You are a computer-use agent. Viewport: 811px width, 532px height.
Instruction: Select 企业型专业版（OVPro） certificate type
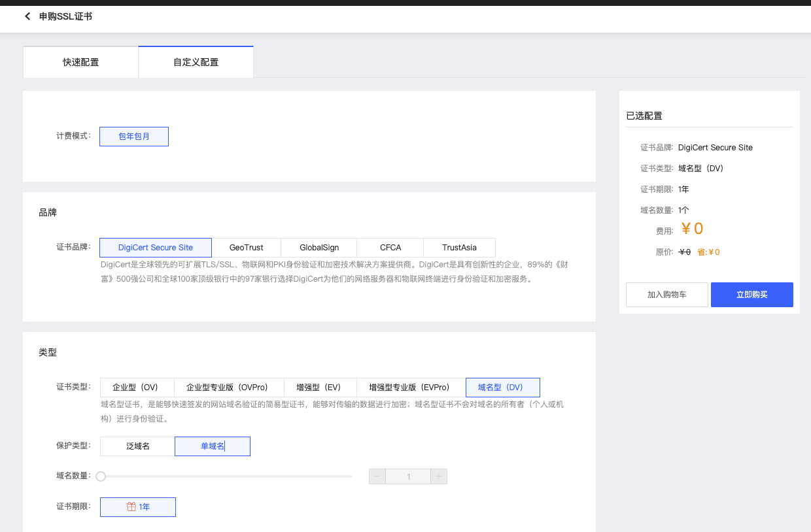coord(230,388)
